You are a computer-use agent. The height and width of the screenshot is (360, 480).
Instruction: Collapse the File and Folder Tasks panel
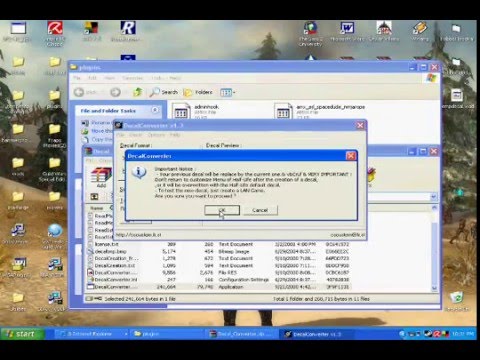pyautogui.click(x=155, y=110)
